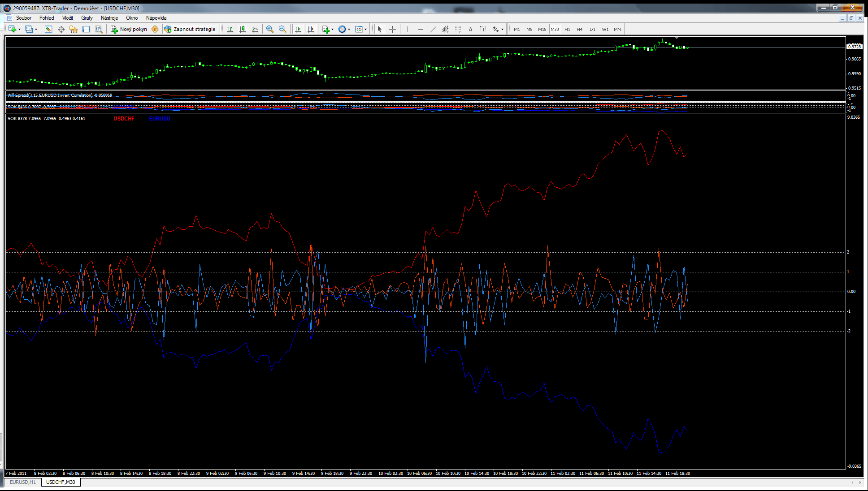Viewport: 868px width, 491px height.
Task: Switch chart to bar chart style
Action: (x=230, y=29)
